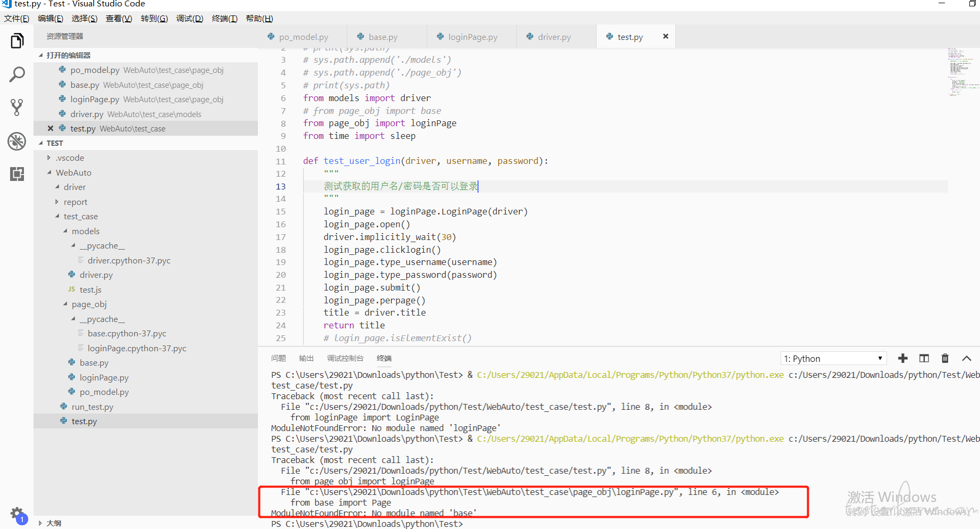Image resolution: width=980 pixels, height=529 pixels.
Task: Click line number 11 in editor gutter
Action: 280,161
